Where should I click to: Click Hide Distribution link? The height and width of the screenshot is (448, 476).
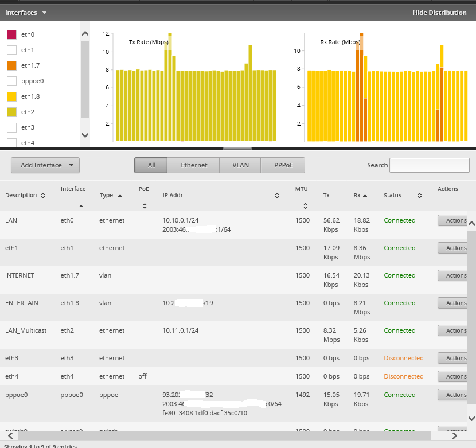click(439, 13)
